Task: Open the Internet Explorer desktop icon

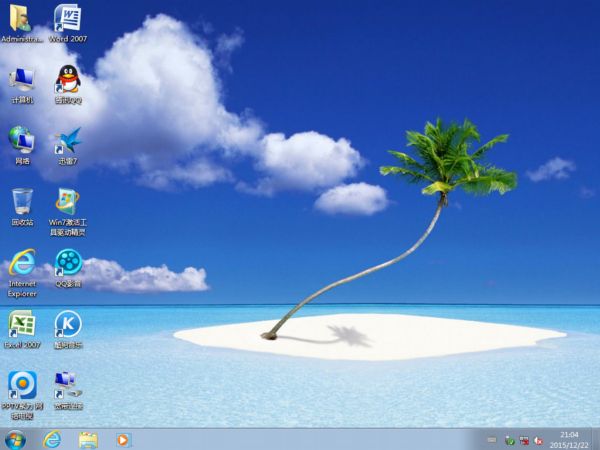Action: coord(22,263)
